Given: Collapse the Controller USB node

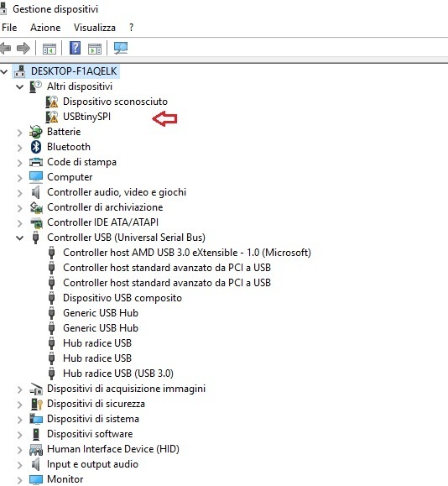Looking at the screenshot, I should point(20,238).
